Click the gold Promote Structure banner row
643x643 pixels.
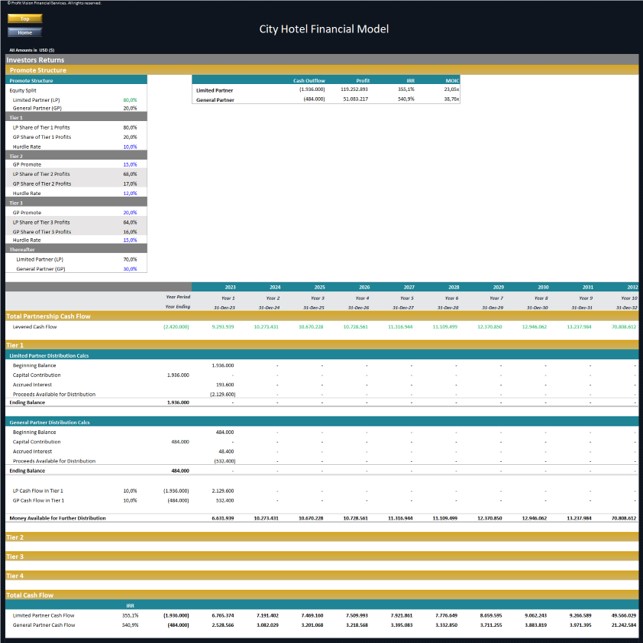pyautogui.click(x=322, y=70)
